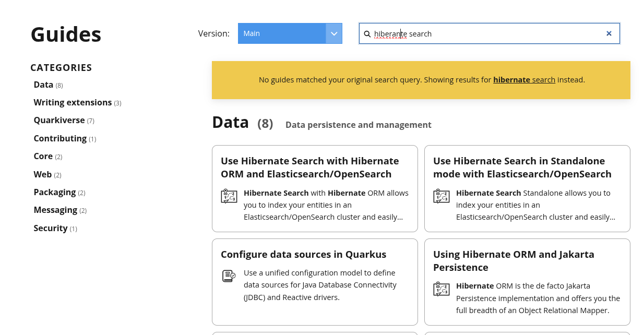Open Configure data sources in Quarkus guide

304,255
